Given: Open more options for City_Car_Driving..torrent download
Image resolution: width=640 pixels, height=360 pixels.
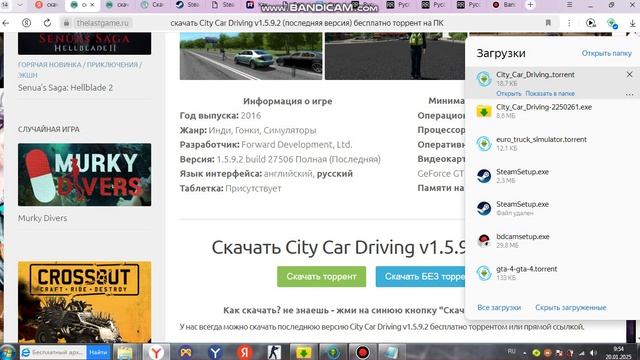Looking at the screenshot, I should 629,94.
